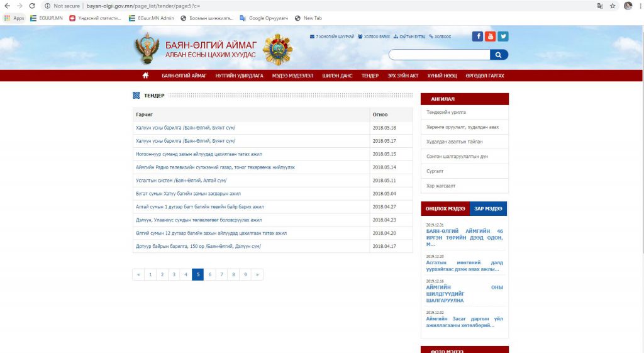Click the magnifier search button
644x353 pixels.
pos(499,55)
